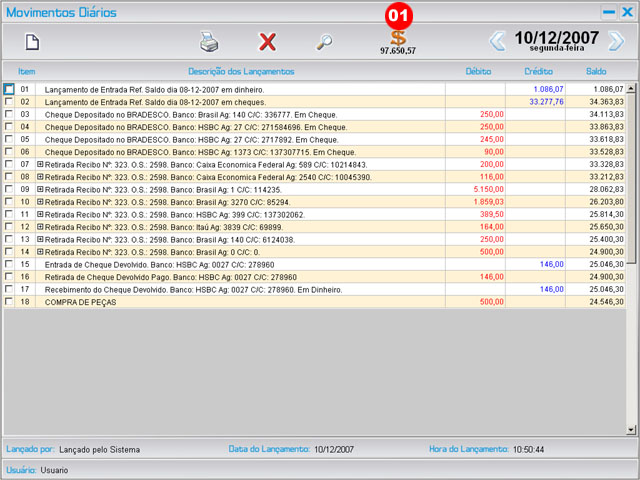Expand item 07 Retirada Recibo row
This screenshot has height=480, width=640.
pos(40,164)
